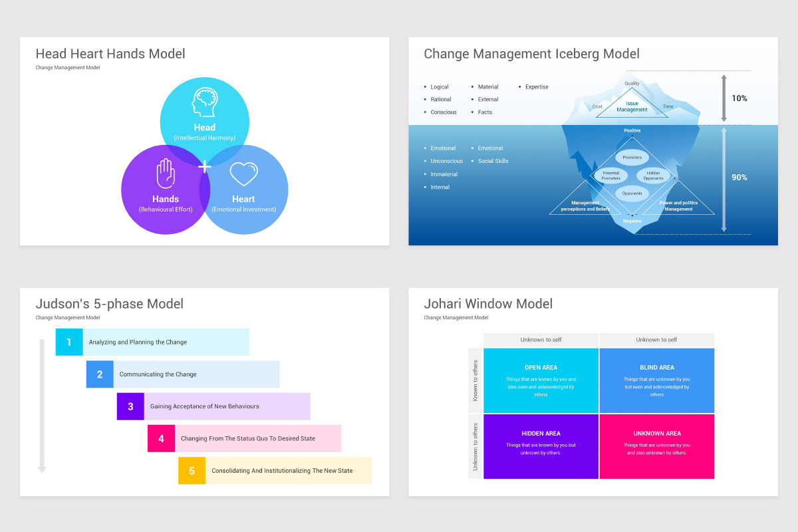
Task: Click the vertical "Unknown to others" row header
Action: 475,446
